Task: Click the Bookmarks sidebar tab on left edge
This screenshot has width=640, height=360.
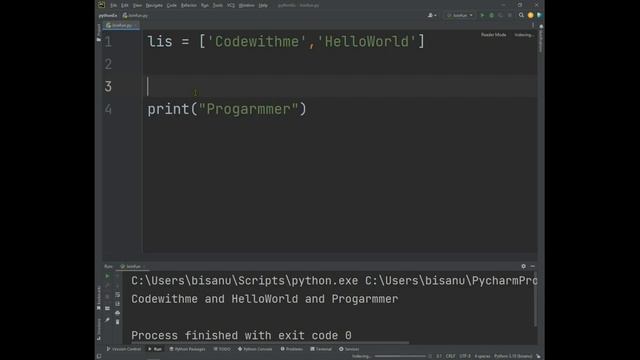Action: coord(98,298)
